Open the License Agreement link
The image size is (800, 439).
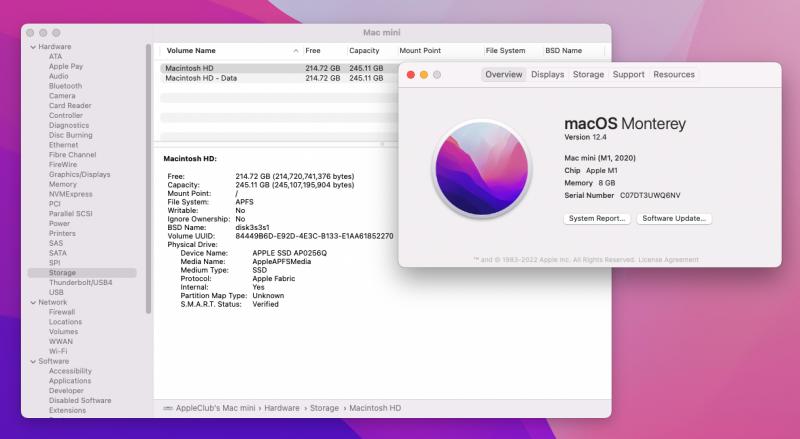668,260
